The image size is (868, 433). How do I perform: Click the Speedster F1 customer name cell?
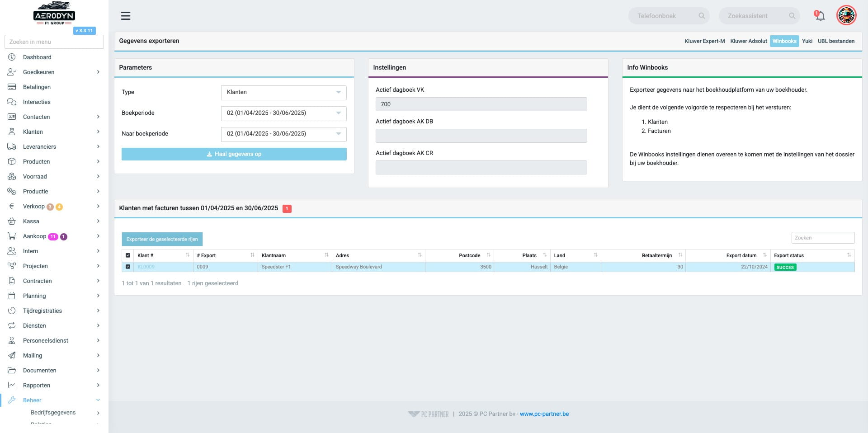coord(295,267)
